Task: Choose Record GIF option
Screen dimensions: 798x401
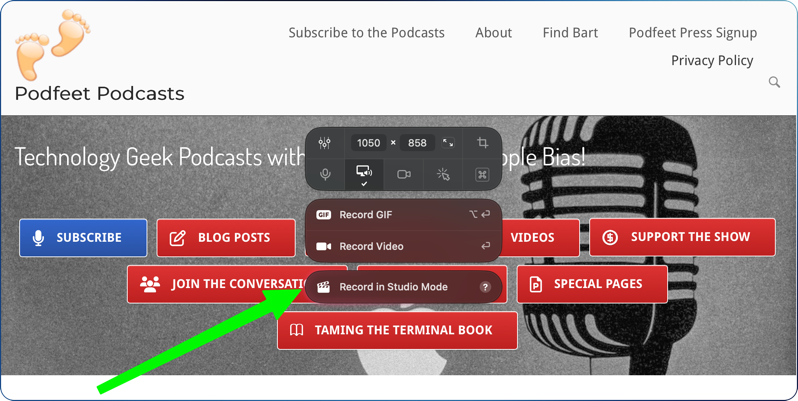Action: coord(404,215)
